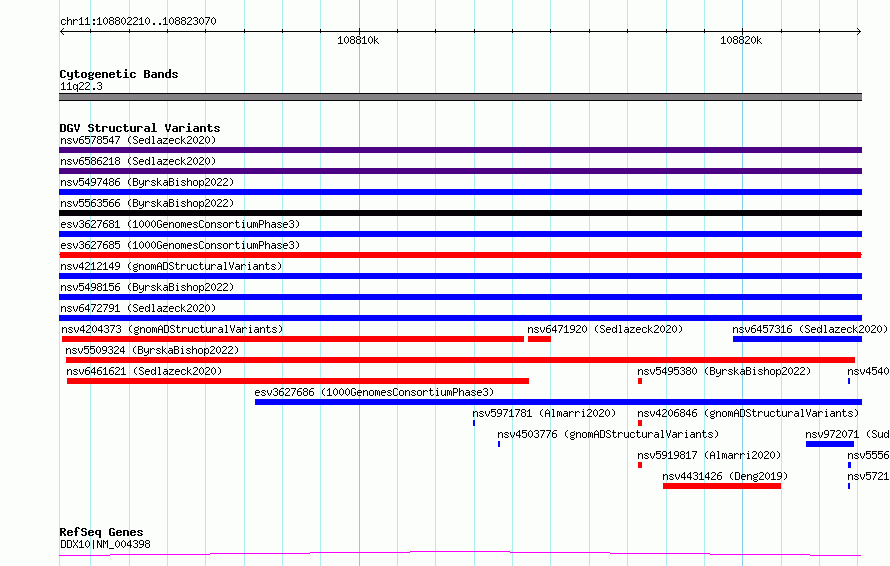Click the nsv4212149 (gnomADStructuralVariants) label
890x566 pixels.
pyautogui.click(x=171, y=266)
